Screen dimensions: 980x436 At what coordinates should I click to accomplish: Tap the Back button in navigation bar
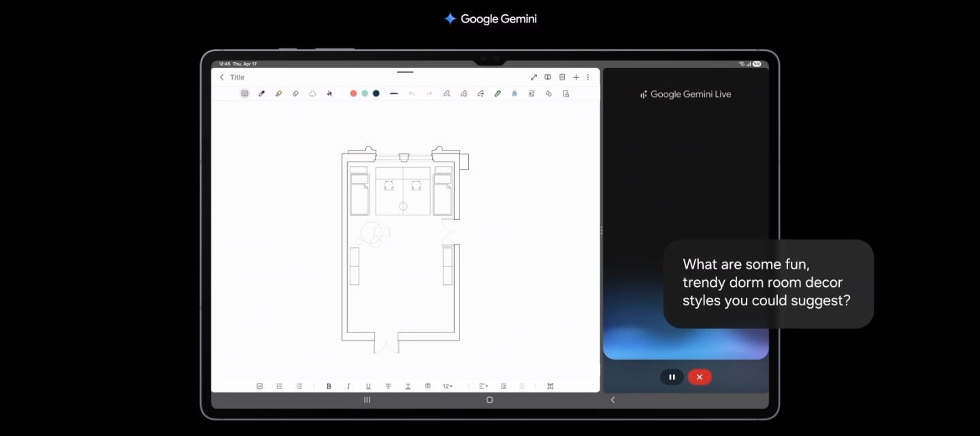(612, 400)
